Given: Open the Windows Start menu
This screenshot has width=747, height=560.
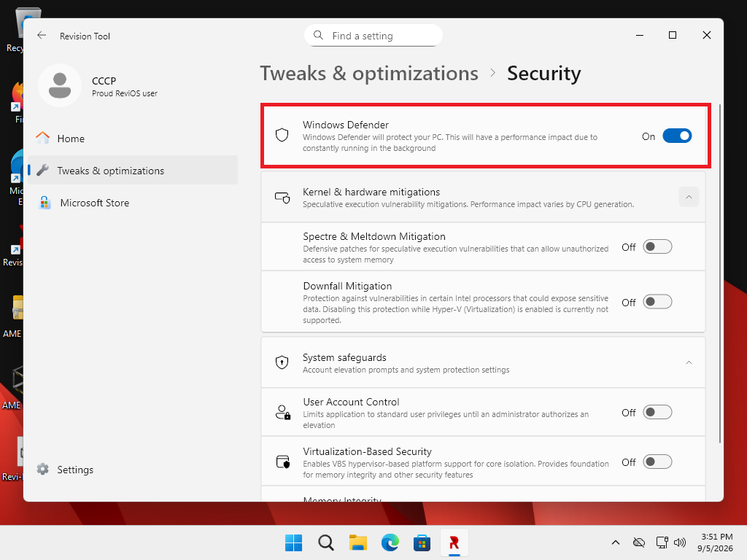Looking at the screenshot, I should tap(293, 542).
